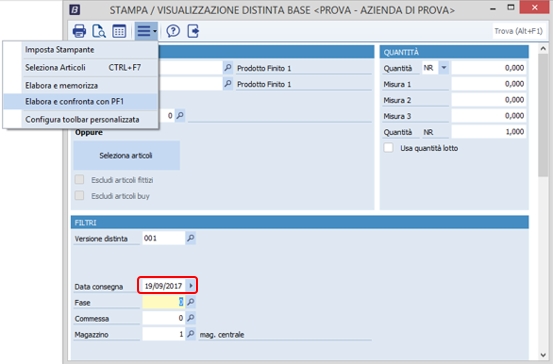Click the printer icon in the toolbar
This screenshot has height=364, width=553.
coord(79,31)
